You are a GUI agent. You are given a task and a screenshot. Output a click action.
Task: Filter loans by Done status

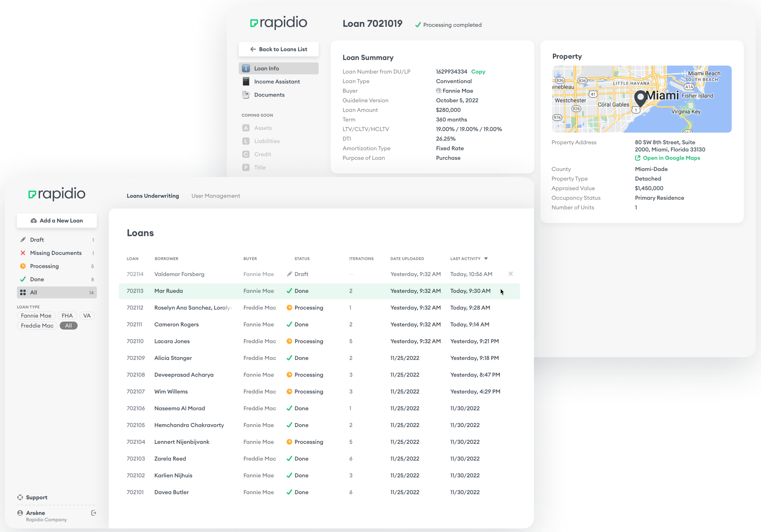[57, 279]
